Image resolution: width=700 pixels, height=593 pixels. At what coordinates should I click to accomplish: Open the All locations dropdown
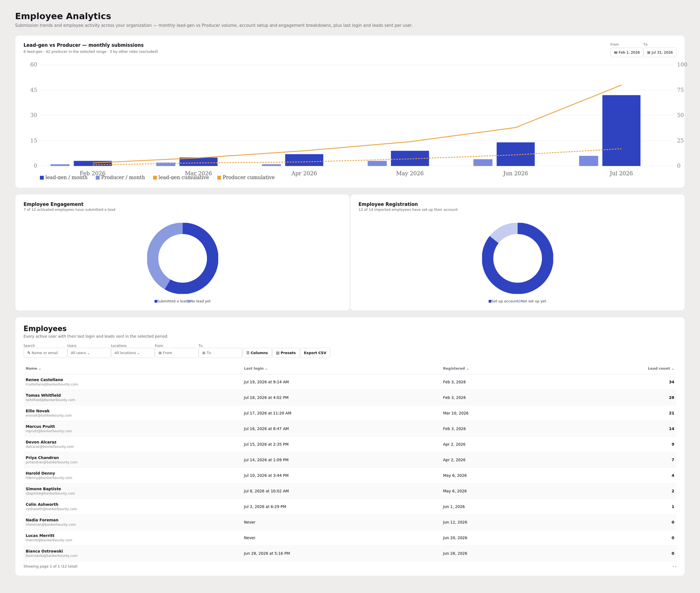[x=133, y=353]
